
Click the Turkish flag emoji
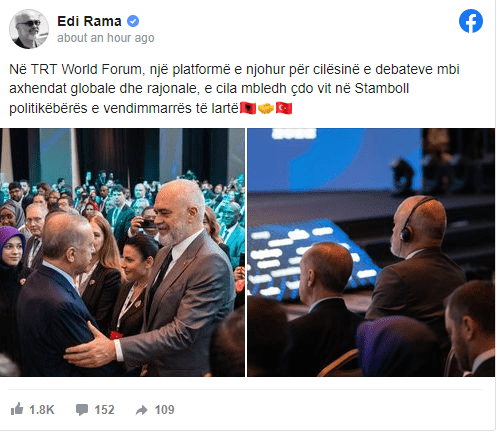click(284, 108)
